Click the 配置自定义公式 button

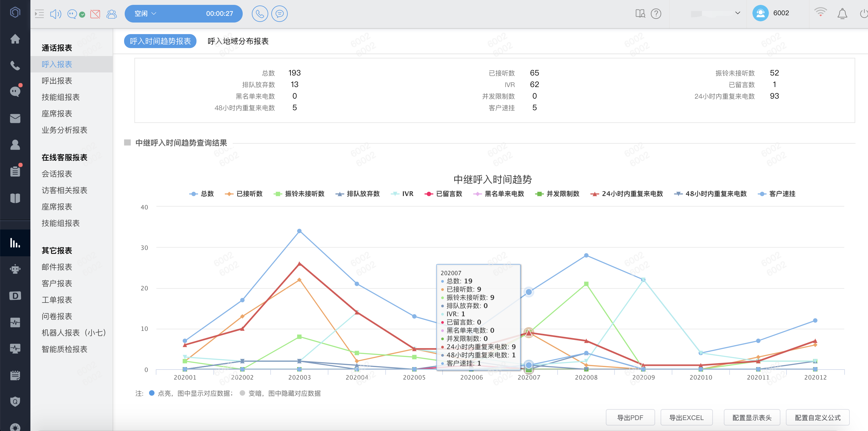[818, 418]
